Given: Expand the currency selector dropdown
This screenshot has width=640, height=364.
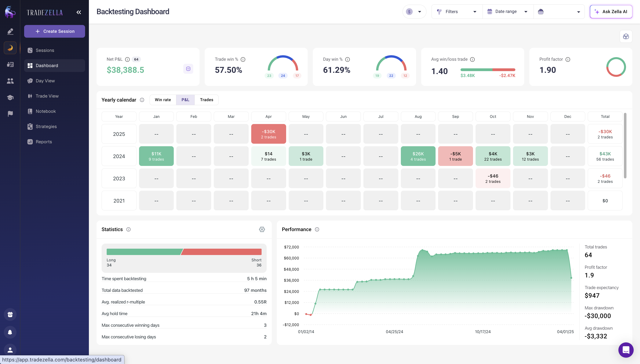Looking at the screenshot, I should pyautogui.click(x=414, y=11).
